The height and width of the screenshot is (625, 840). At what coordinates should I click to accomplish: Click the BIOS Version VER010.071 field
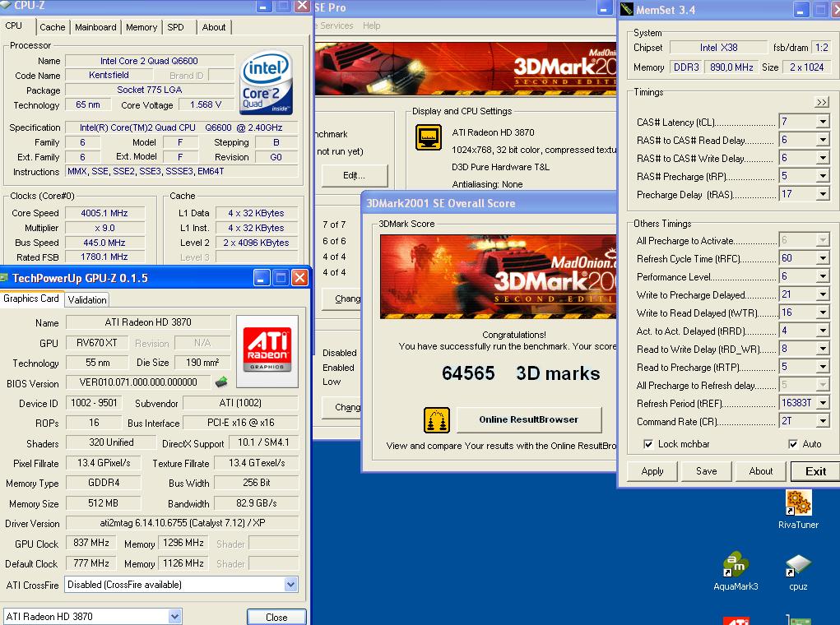point(138,382)
